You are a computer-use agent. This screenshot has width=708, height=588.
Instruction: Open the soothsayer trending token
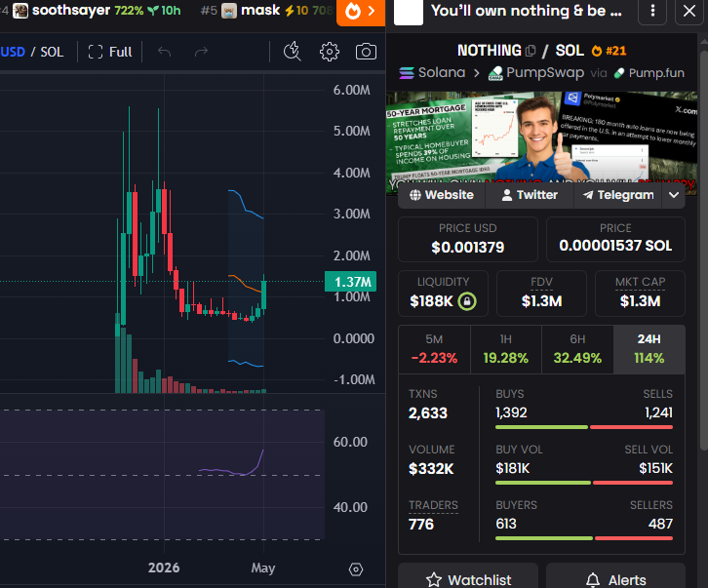[97, 10]
